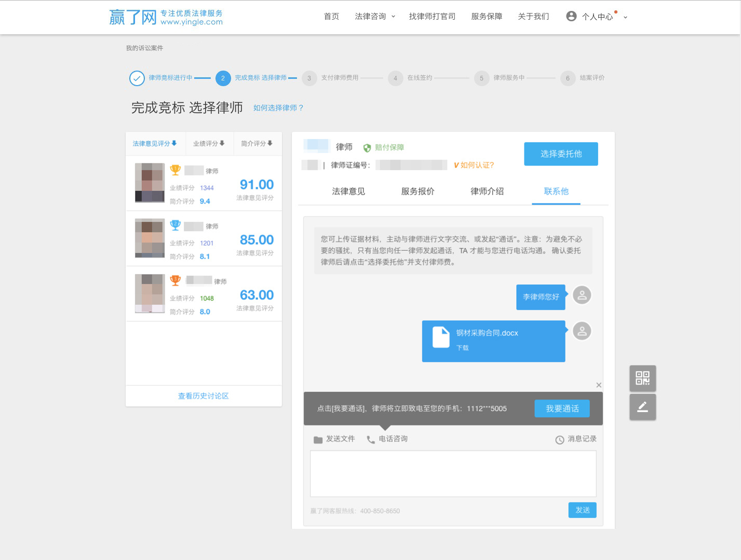Open 关于我们 nav item

click(533, 17)
